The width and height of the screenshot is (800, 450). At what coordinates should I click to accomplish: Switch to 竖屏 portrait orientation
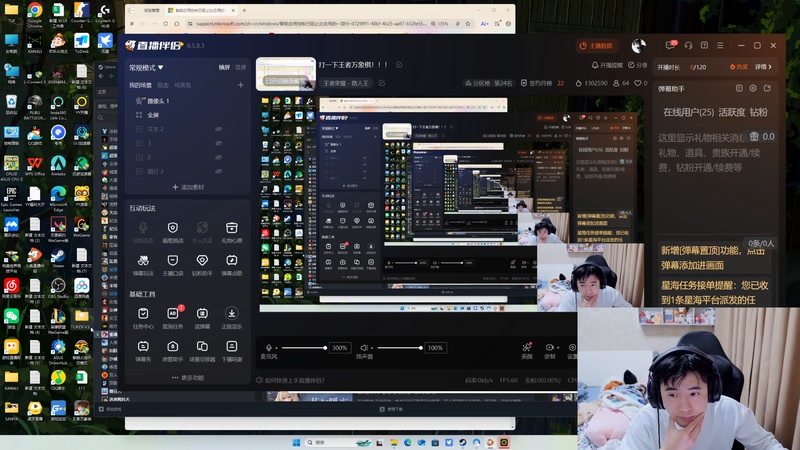pos(240,67)
